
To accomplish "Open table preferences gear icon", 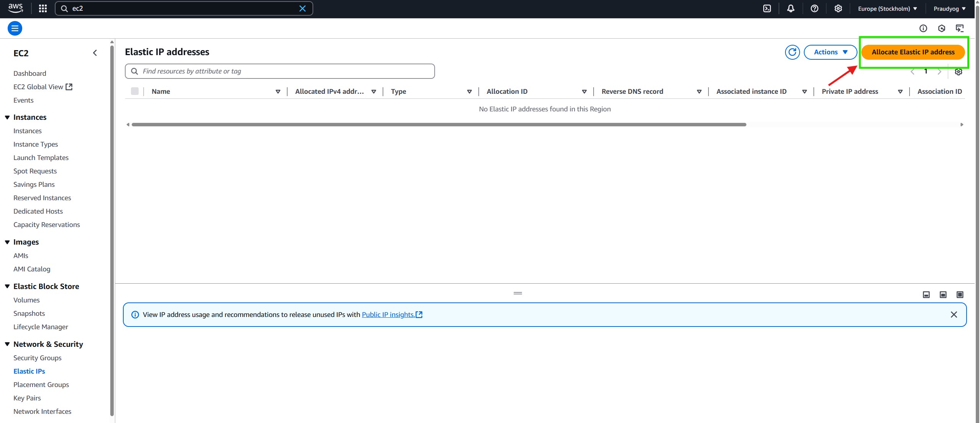I will click(x=958, y=72).
